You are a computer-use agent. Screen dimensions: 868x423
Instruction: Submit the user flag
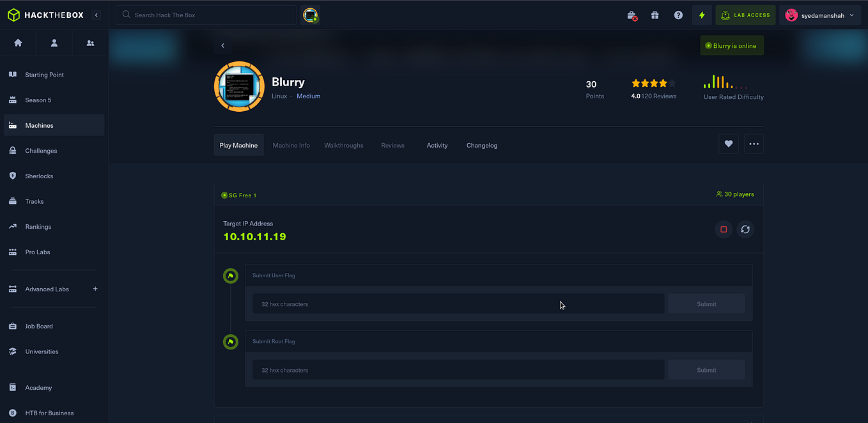tap(706, 304)
